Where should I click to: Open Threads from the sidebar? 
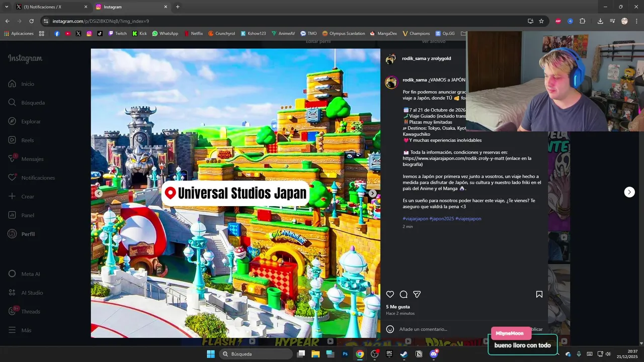24,311
